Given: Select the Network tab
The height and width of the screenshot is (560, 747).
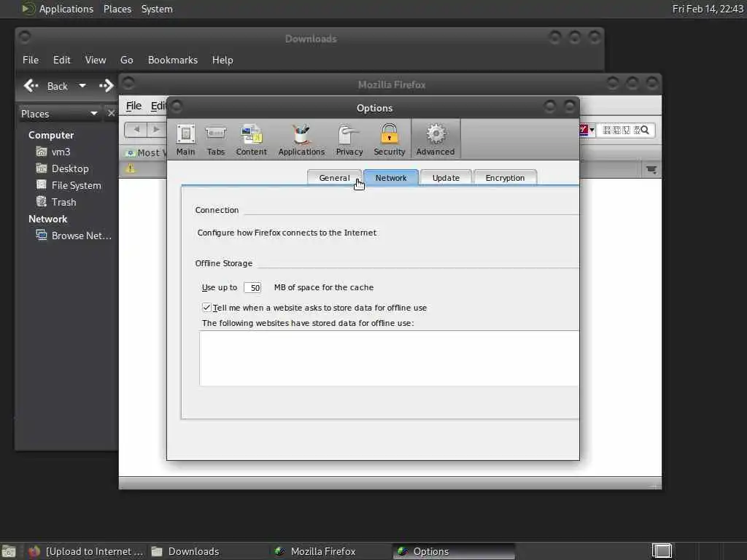Looking at the screenshot, I should (391, 178).
